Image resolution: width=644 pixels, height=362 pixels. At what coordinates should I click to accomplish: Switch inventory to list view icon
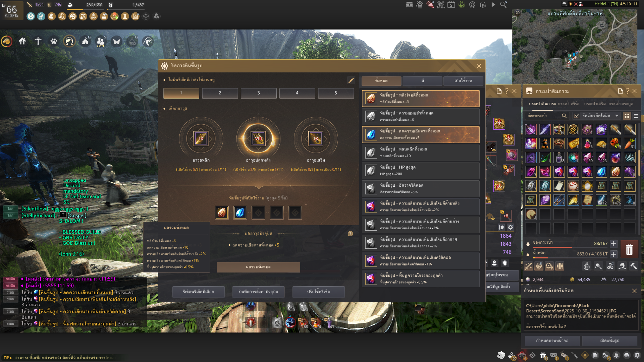coord(636,116)
